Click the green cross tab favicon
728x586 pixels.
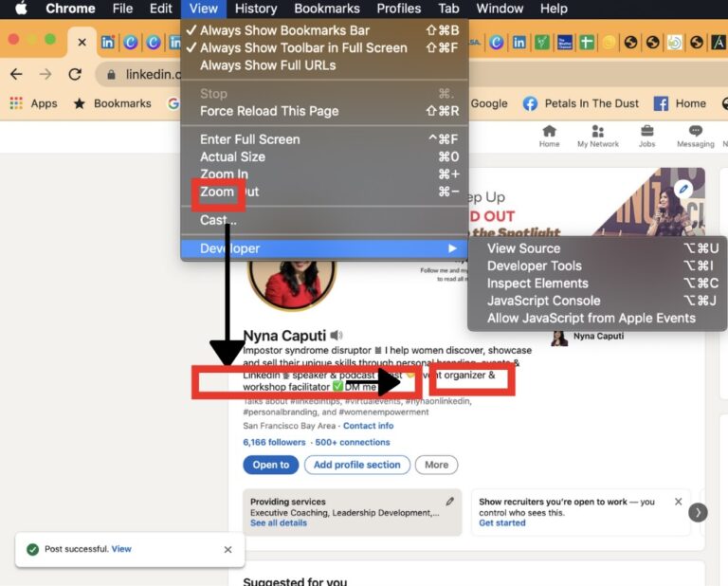[587, 43]
